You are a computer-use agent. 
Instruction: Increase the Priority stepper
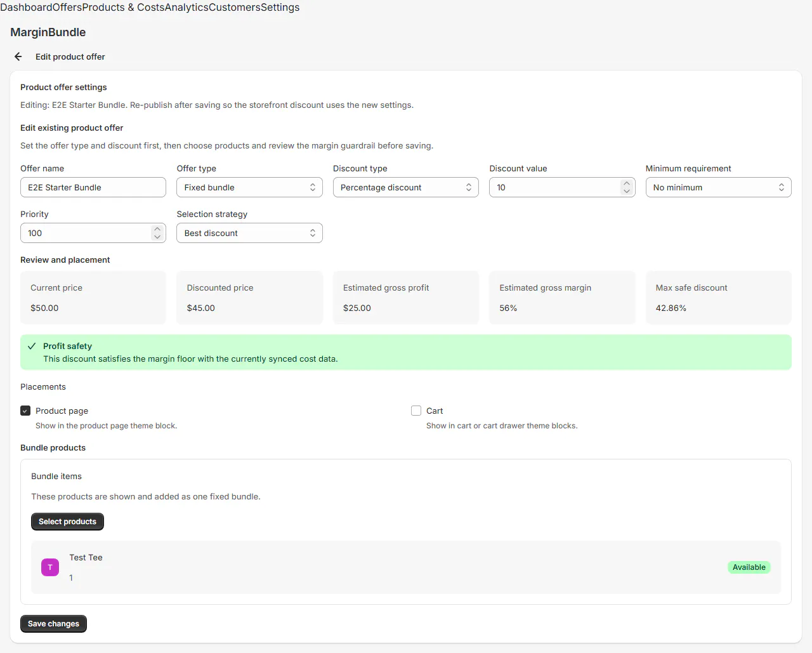coord(157,229)
